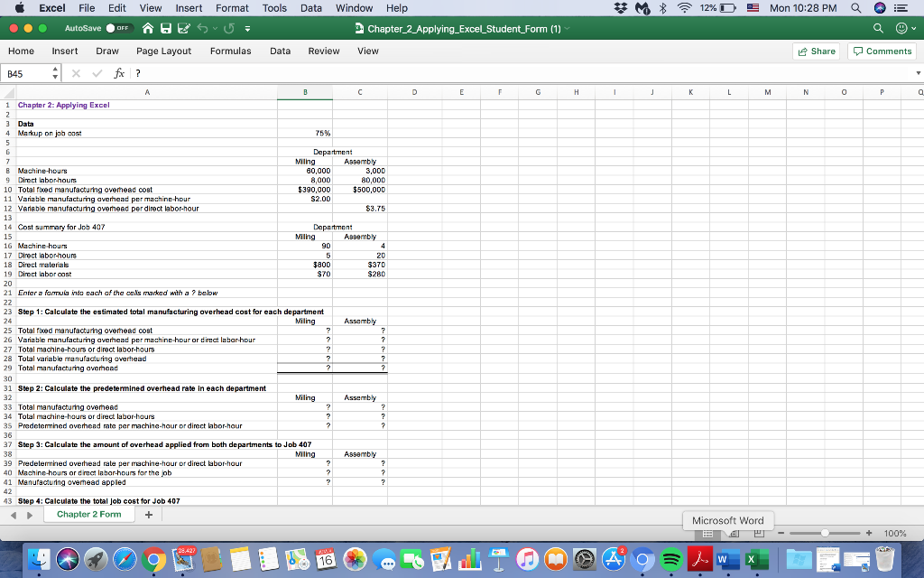
Task: Click the zoom in plus icon
Action: (x=869, y=533)
